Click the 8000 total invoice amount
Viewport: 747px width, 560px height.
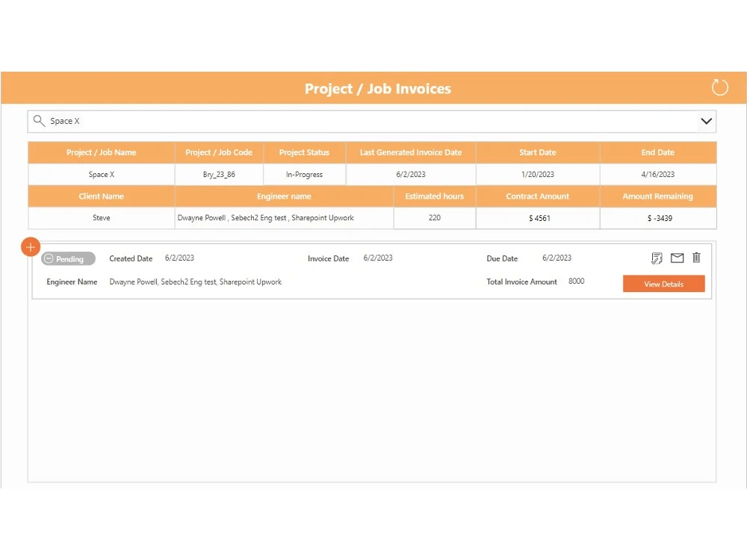(576, 281)
